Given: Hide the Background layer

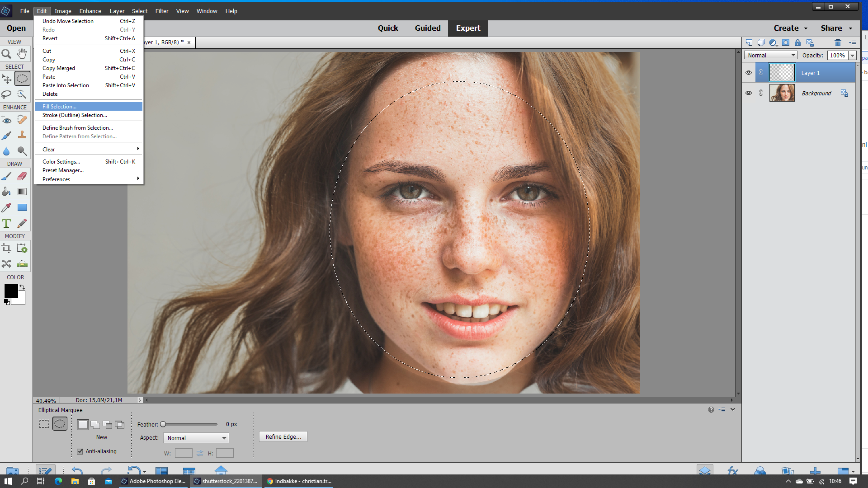Looking at the screenshot, I should (749, 93).
